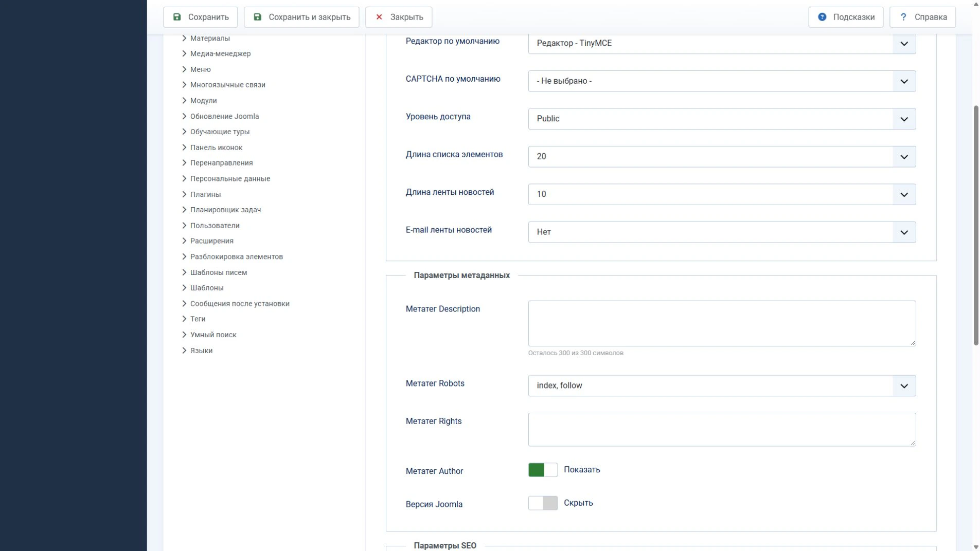Open CAPTCHA по умолчанию dropdown
980x551 pixels.
pyautogui.click(x=722, y=81)
